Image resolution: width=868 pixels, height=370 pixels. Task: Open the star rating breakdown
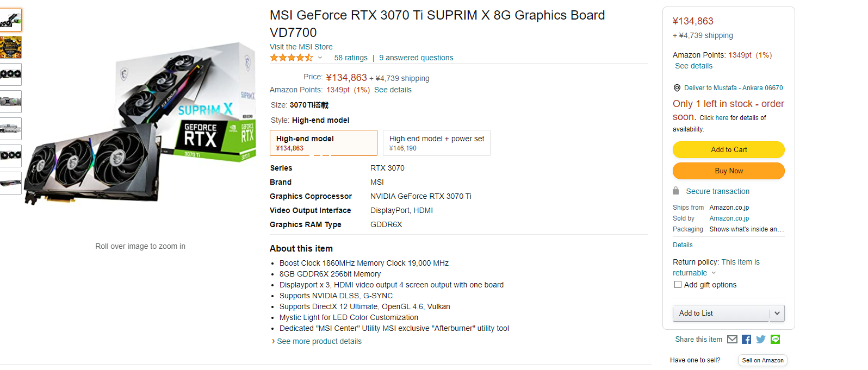click(x=320, y=58)
